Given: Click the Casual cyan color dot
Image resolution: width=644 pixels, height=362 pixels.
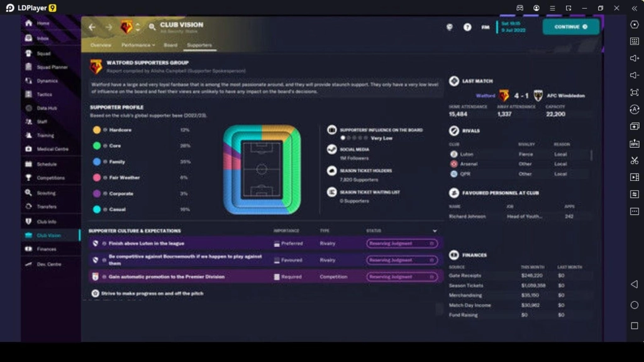Looking at the screenshot, I should 96,209.
